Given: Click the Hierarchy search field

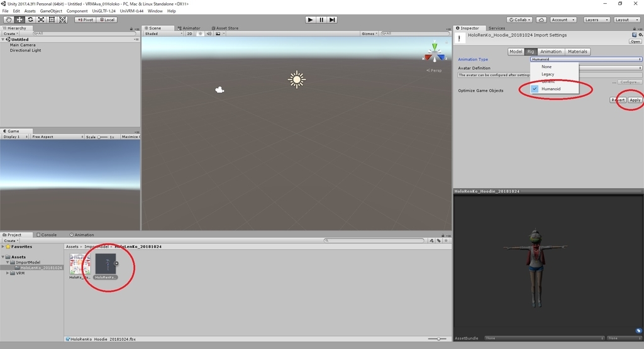Looking at the screenshot, I should click(x=84, y=33).
